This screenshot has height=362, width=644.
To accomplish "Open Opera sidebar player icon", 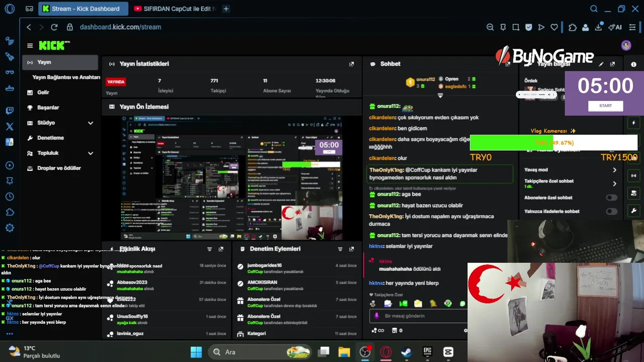I will pos(9,165).
